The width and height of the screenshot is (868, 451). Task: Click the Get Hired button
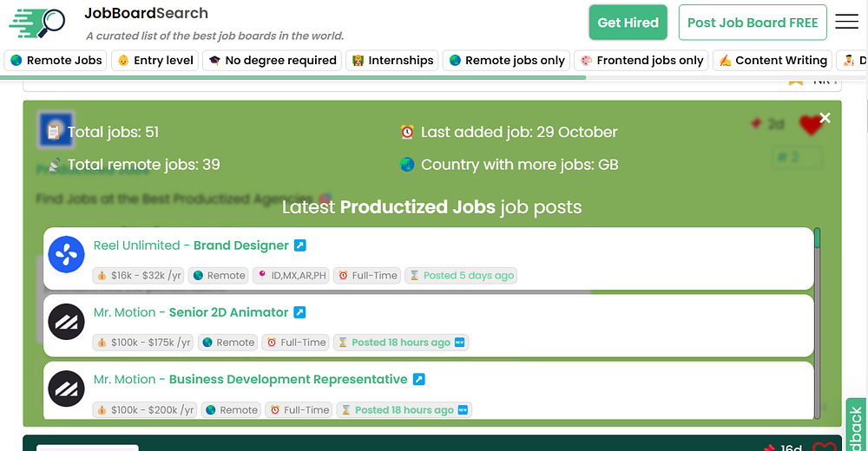[628, 23]
